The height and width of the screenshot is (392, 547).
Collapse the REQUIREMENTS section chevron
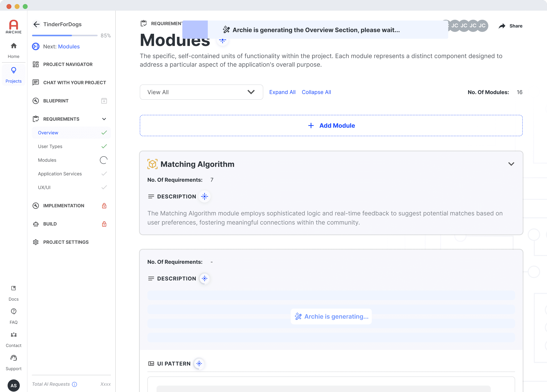[x=104, y=119]
